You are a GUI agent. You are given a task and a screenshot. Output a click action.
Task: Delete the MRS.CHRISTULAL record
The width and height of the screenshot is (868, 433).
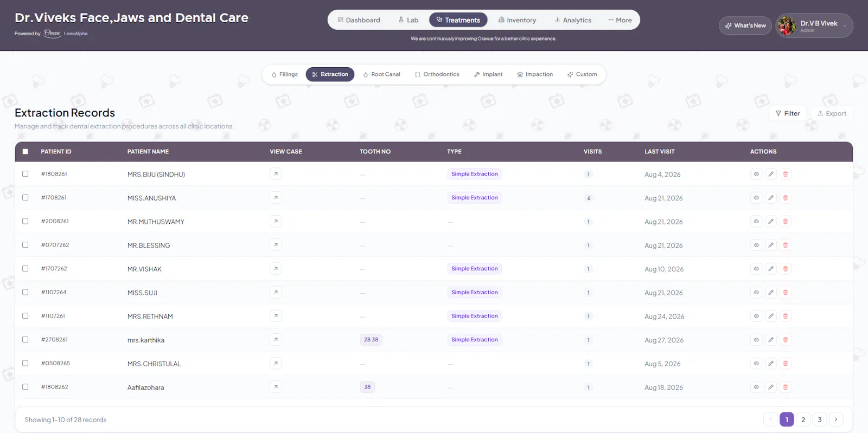coord(786,363)
